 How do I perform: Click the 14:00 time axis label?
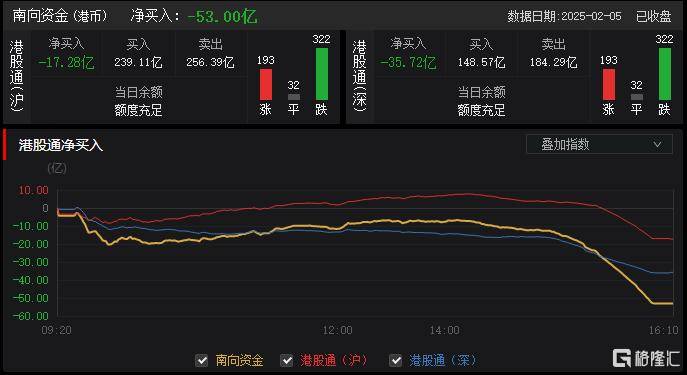pyautogui.click(x=444, y=330)
